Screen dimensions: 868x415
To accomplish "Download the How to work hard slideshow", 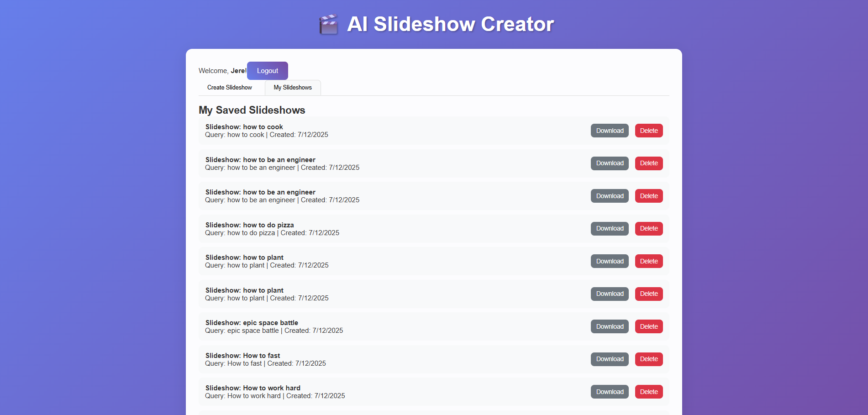I will (x=610, y=392).
